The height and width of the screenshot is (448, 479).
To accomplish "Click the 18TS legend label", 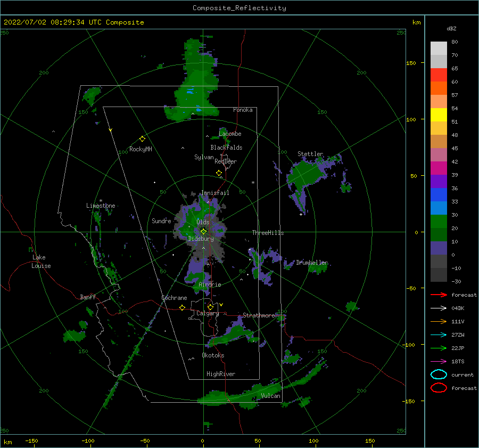I will point(458,362).
